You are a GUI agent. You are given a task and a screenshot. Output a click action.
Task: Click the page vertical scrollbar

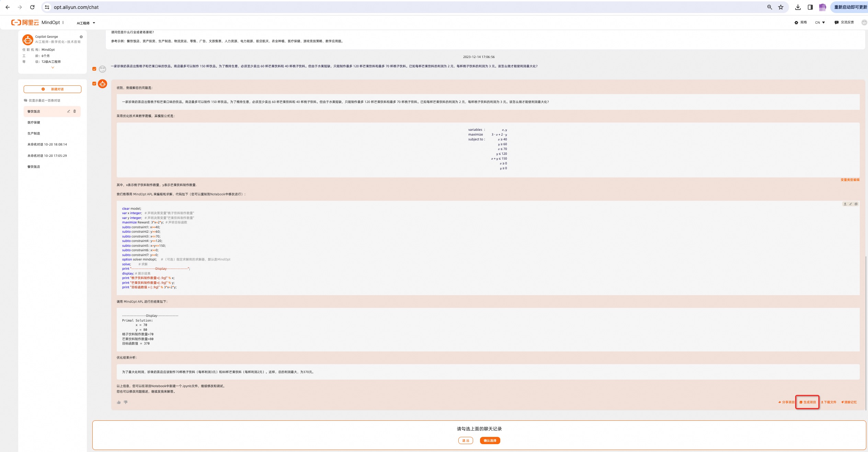(866, 333)
